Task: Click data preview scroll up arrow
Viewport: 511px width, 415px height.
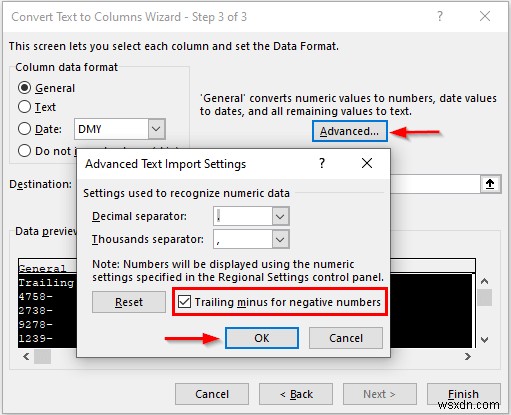Action: pos(485,281)
